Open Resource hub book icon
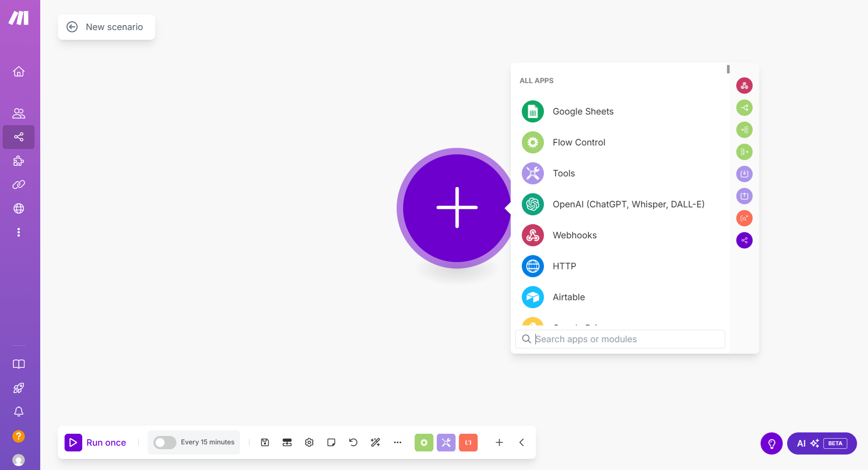 pyautogui.click(x=19, y=364)
